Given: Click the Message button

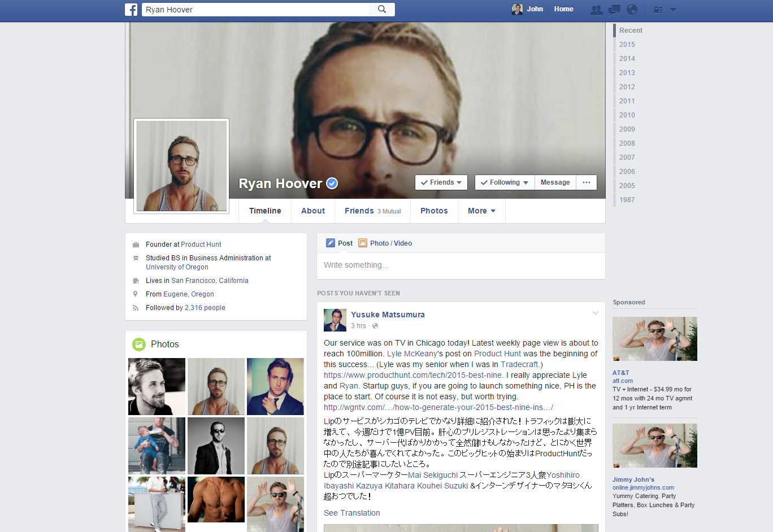Looking at the screenshot, I should coord(555,182).
